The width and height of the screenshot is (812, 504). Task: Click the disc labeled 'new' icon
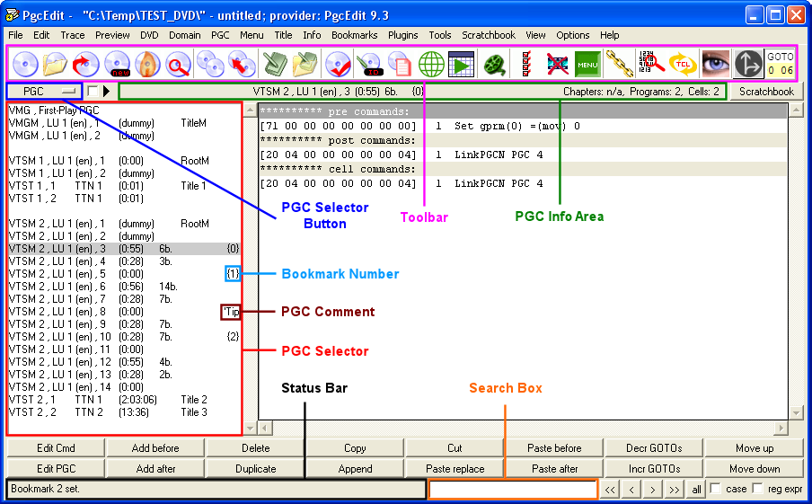pyautogui.click(x=117, y=64)
